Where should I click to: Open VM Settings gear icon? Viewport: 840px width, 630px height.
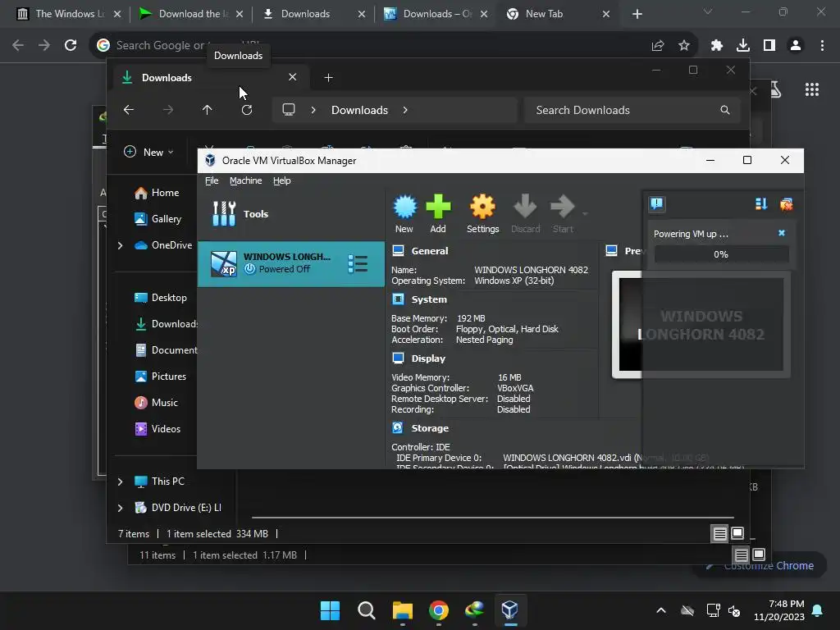click(x=482, y=214)
